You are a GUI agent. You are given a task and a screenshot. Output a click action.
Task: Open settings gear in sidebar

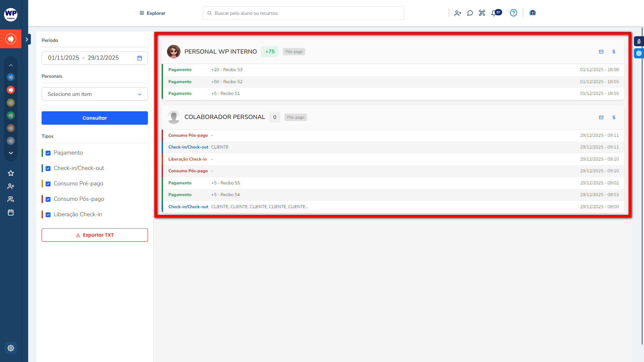[x=11, y=348]
